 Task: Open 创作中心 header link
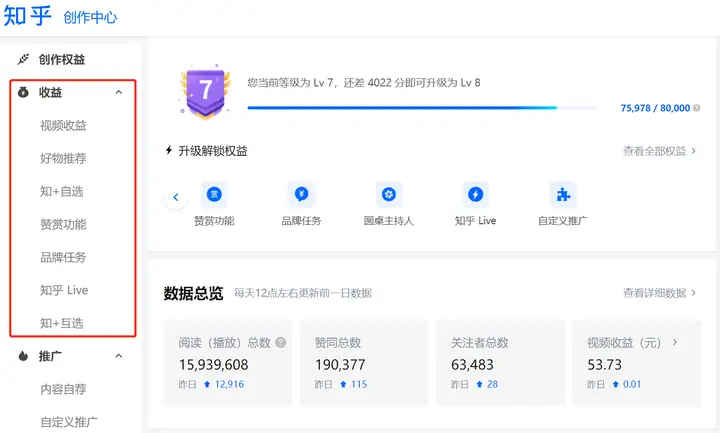pyautogui.click(x=90, y=17)
